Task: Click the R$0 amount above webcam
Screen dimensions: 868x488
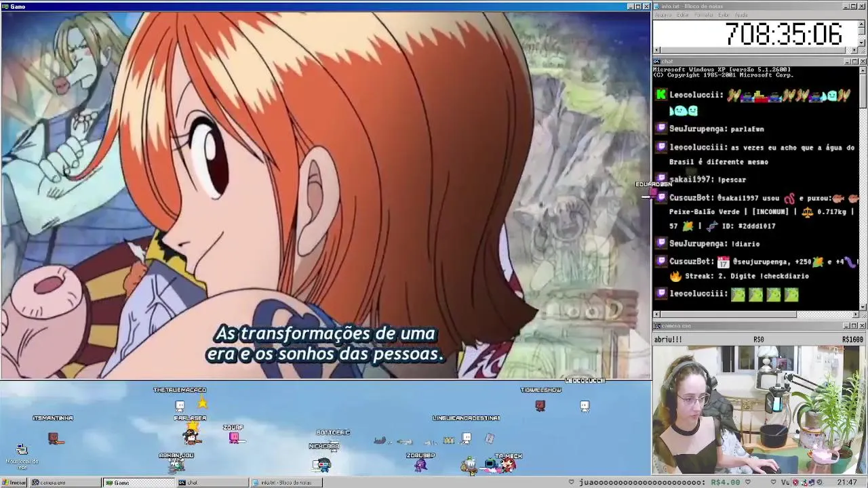Action: [x=758, y=340]
